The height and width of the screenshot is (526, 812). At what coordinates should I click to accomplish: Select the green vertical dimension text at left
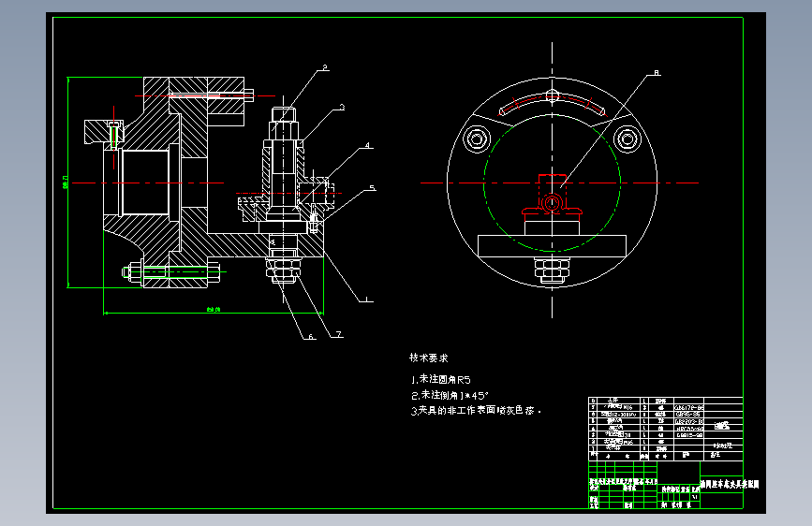coord(66,183)
